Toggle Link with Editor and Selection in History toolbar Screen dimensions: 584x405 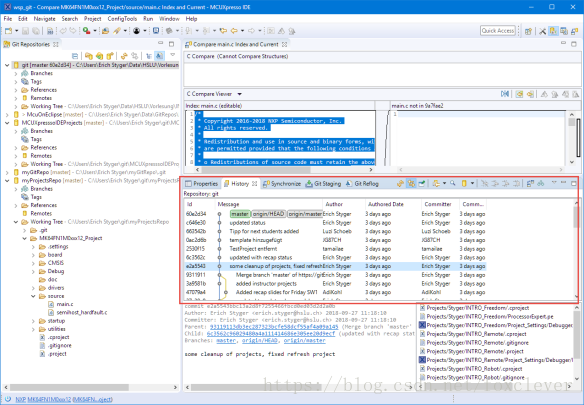(411, 183)
